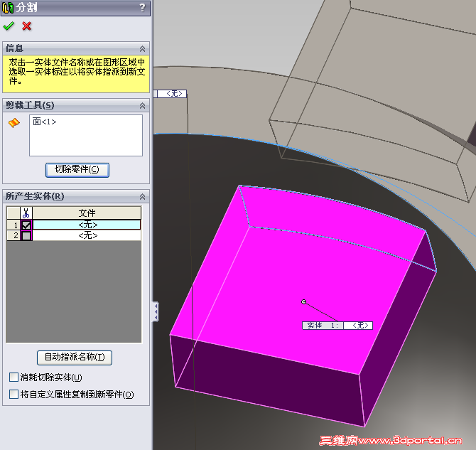Click the 自动指派名称(T) button
This screenshot has height=450, width=476.
coord(75,358)
